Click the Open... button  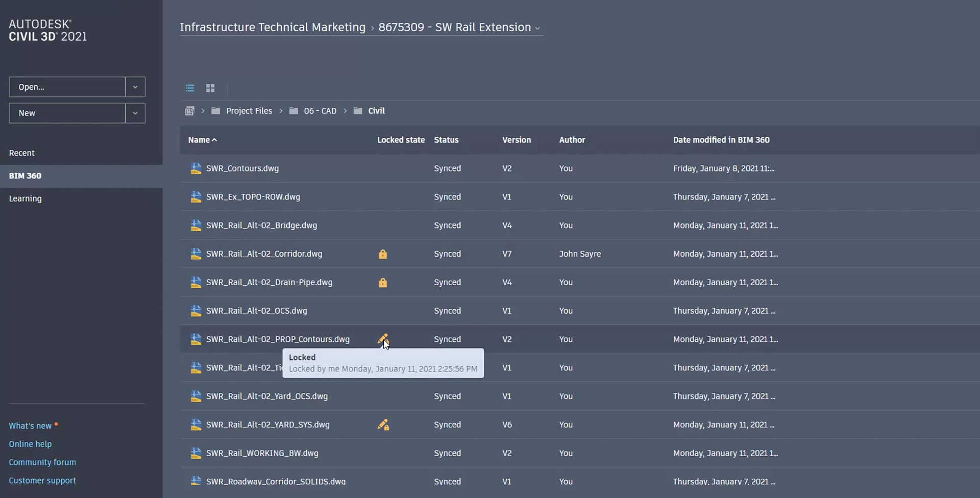point(67,87)
